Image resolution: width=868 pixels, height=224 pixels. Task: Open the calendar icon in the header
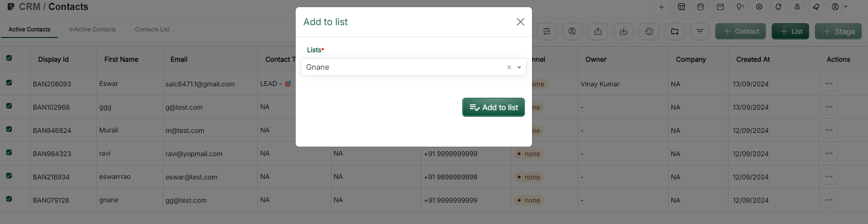[700, 7]
